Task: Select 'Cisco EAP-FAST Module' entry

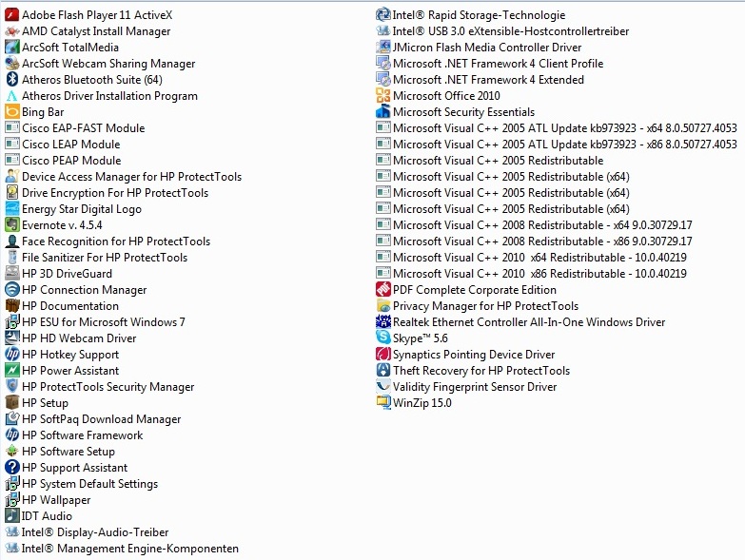Action: click(74, 128)
